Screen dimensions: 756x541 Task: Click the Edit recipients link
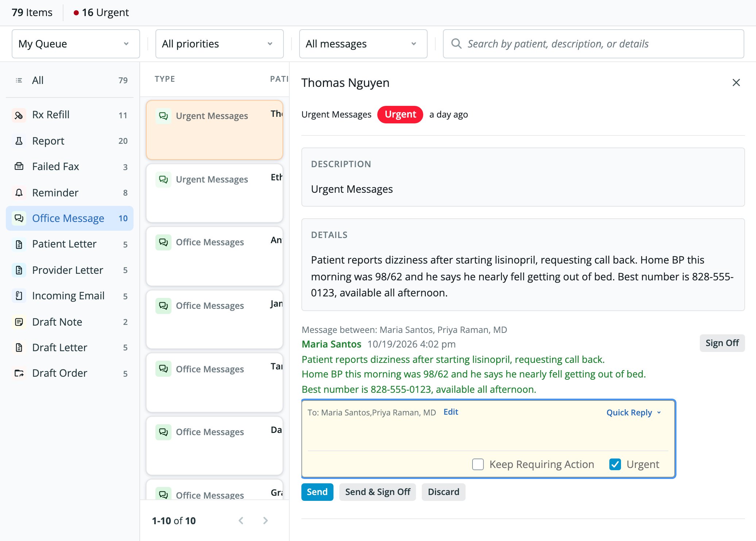tap(451, 412)
